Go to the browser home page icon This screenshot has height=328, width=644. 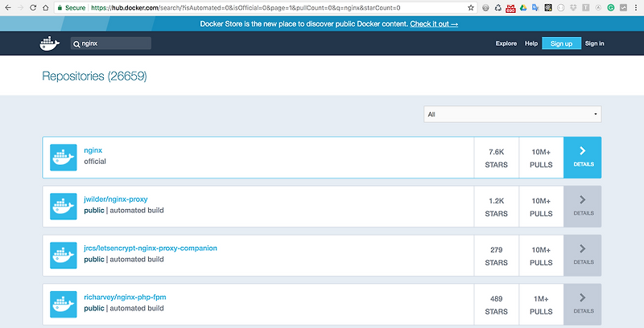(x=46, y=8)
